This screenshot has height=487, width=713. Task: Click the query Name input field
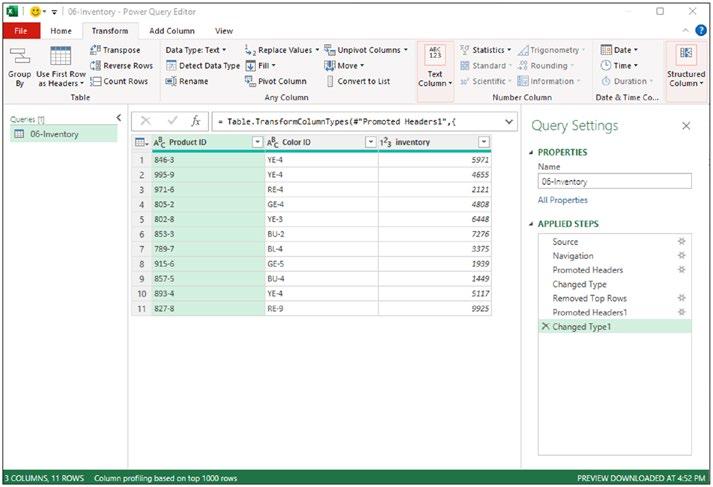[614, 182]
